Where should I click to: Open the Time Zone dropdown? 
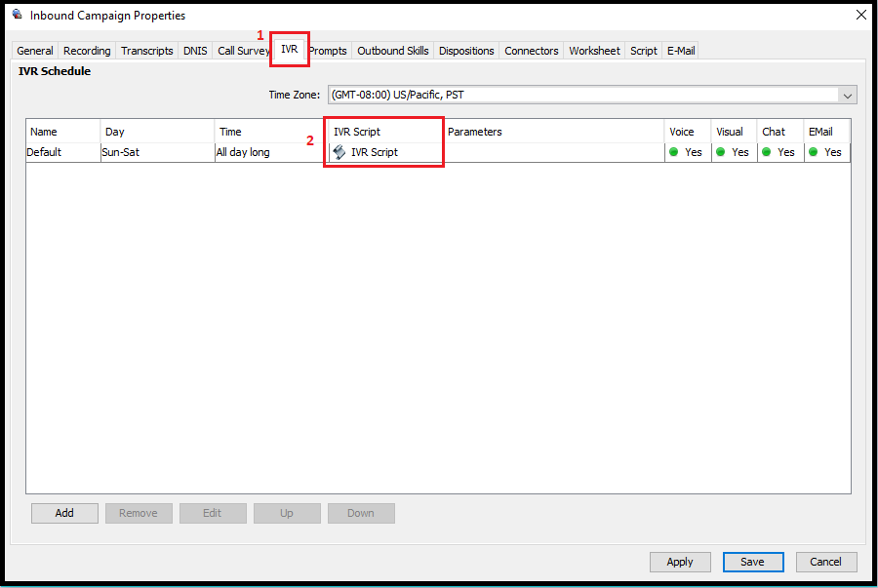[592, 95]
